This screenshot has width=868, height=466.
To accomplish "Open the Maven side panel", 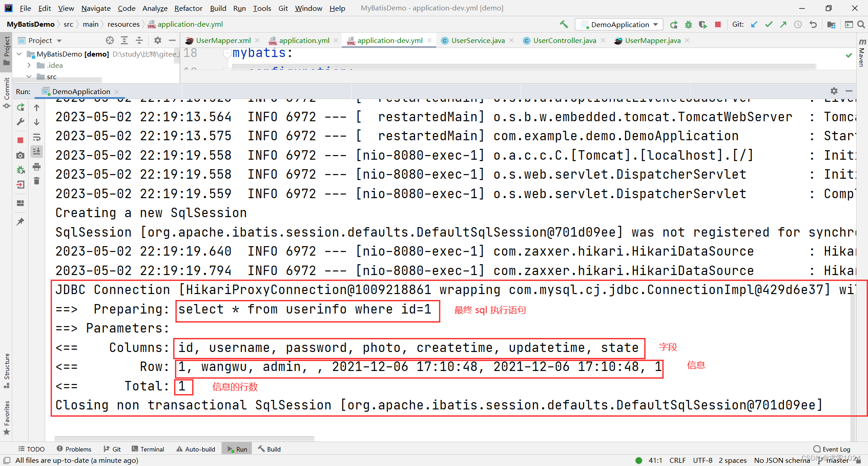I will pos(862,53).
